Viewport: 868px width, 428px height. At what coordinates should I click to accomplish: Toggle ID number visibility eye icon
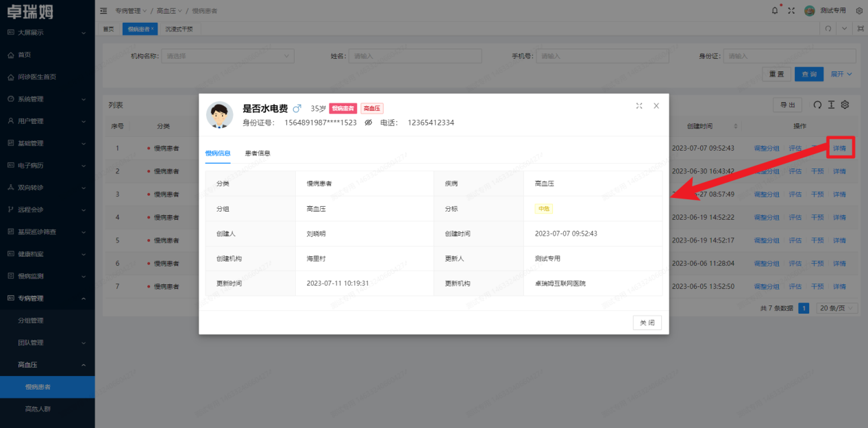[368, 123]
